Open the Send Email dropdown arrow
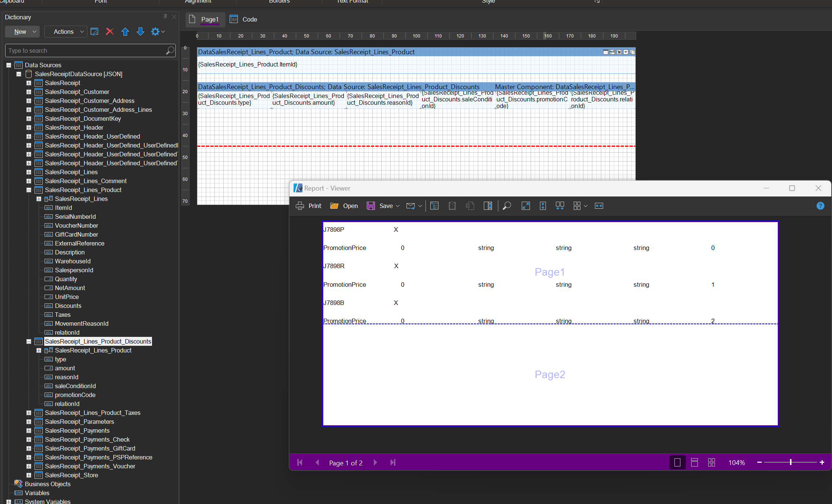 pos(420,206)
